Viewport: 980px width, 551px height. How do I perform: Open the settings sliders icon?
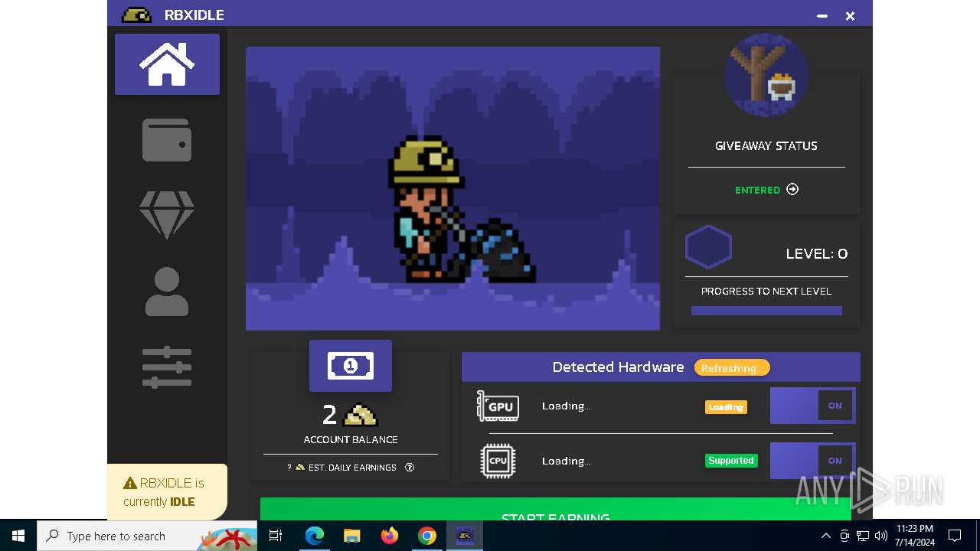(x=167, y=367)
